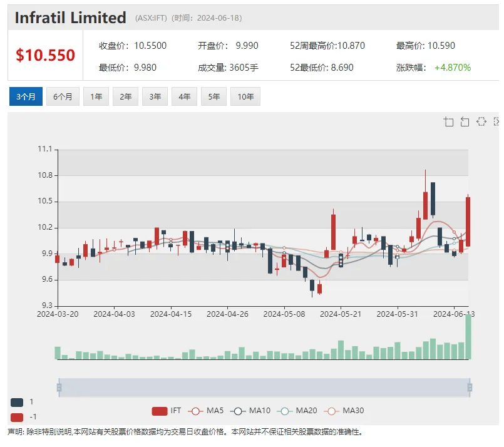Switch to the 6个月 range tab
Image resolution: width=504 pixels, height=447 pixels.
point(63,96)
